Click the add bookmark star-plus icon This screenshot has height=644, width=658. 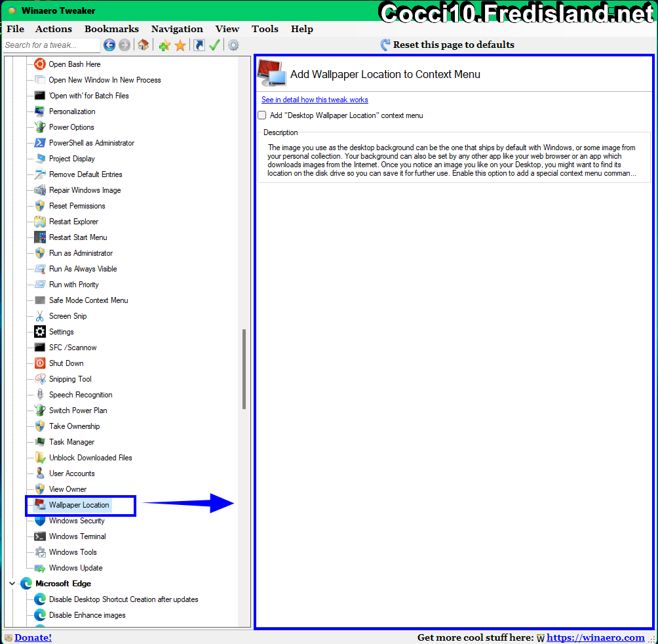pyautogui.click(x=164, y=45)
